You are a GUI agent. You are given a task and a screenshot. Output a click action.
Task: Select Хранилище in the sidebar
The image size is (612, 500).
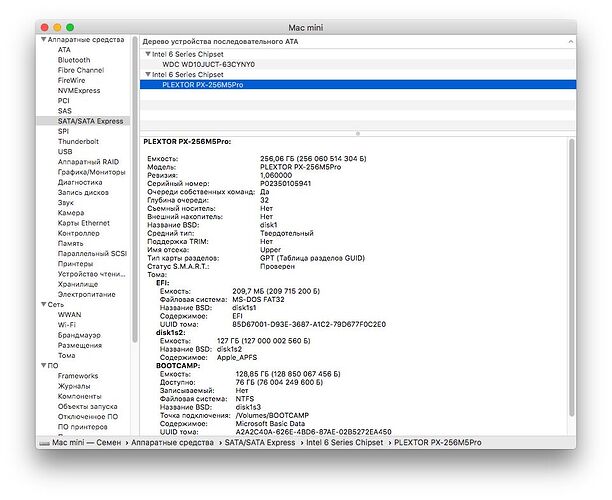[x=78, y=284]
